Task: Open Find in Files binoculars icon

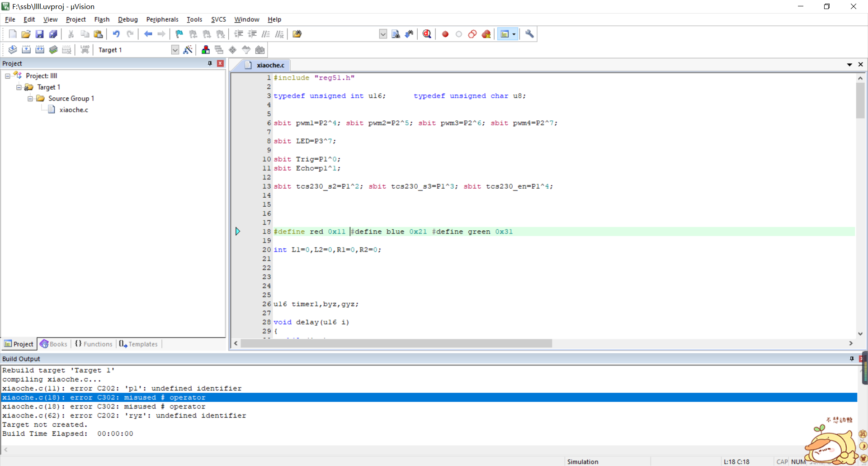Action: 297,34
